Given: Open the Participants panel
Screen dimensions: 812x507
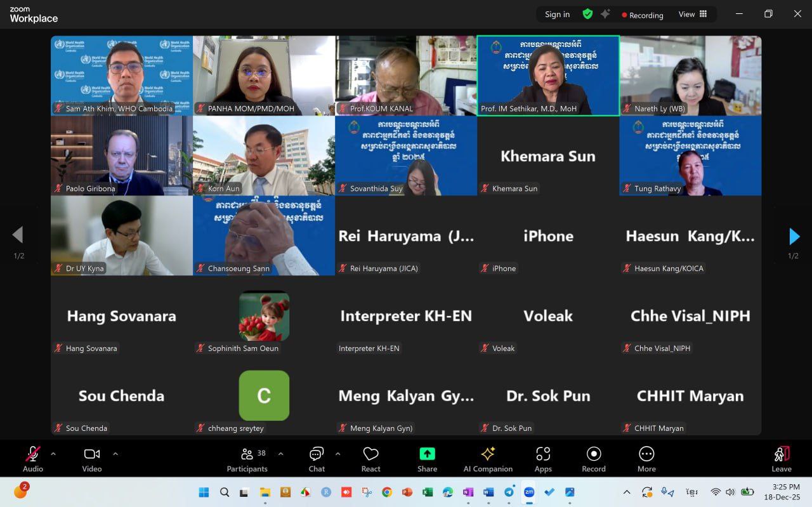Looking at the screenshot, I should pyautogui.click(x=247, y=459).
